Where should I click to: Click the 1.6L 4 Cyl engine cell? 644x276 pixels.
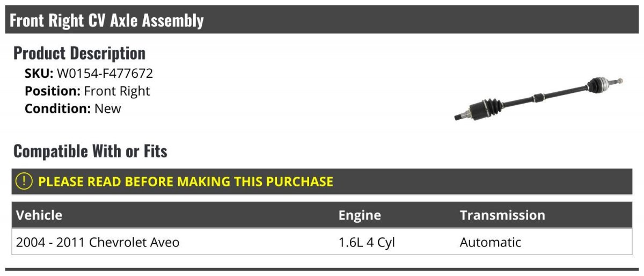pyautogui.click(x=367, y=242)
